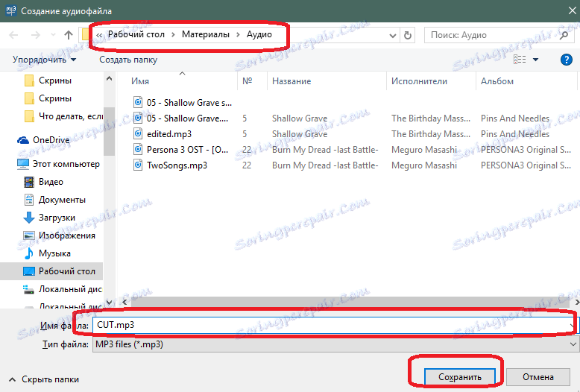Click the Загрузки arrow icon

tap(29, 218)
